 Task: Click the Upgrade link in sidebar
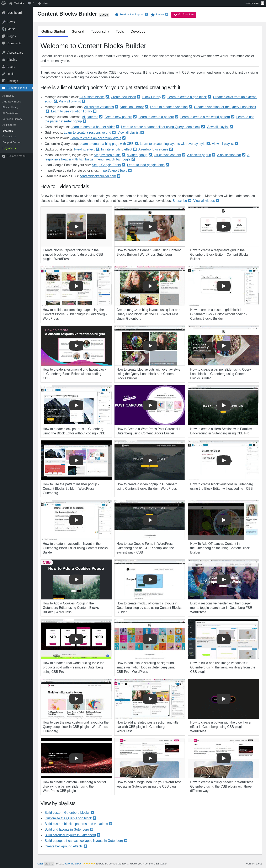click(9, 148)
